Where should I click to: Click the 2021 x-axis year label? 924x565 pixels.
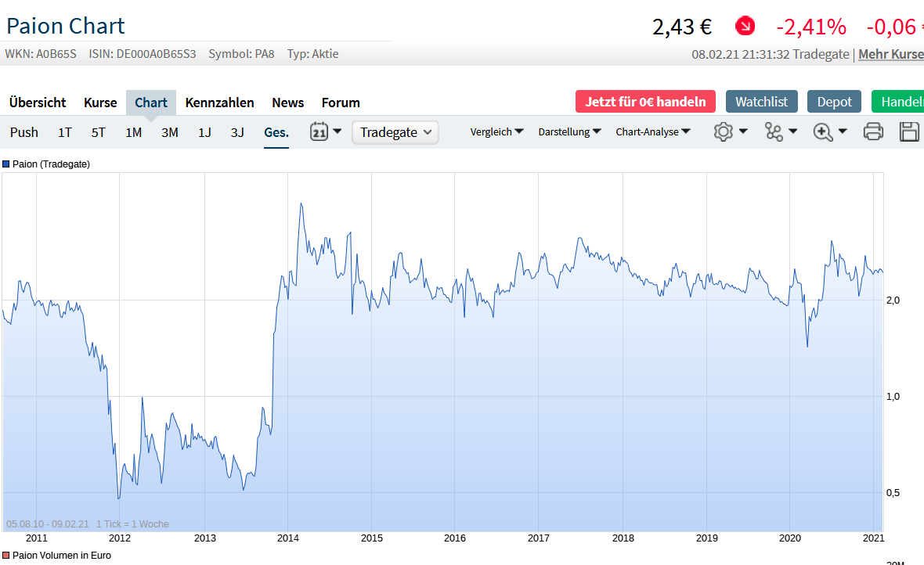click(x=873, y=538)
